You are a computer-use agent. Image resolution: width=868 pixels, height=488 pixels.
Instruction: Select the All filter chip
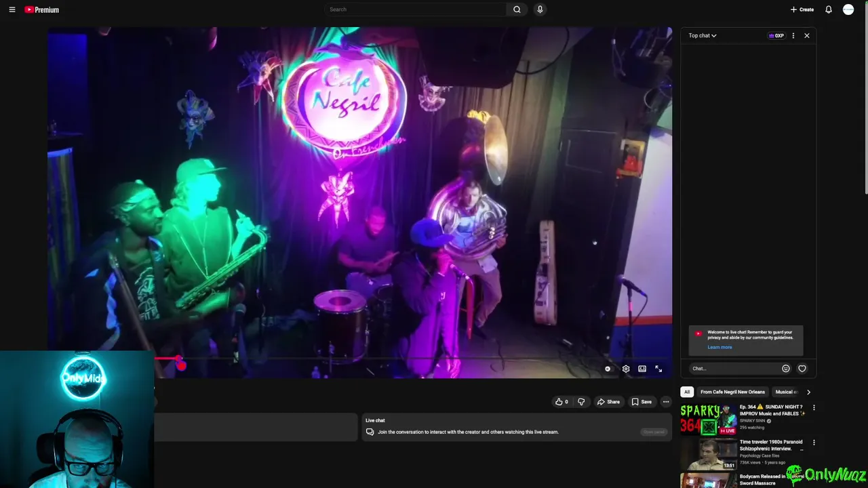pos(687,392)
